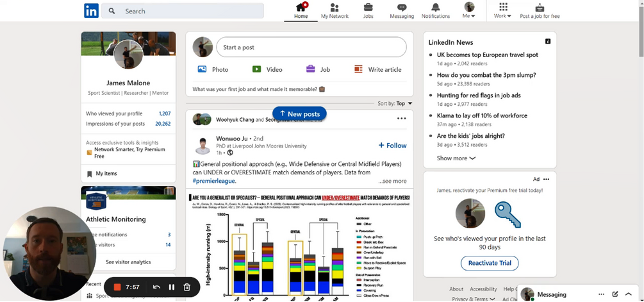Screen dimensions: 644x302
Task: Open page notifications count 3
Action: (x=169, y=235)
